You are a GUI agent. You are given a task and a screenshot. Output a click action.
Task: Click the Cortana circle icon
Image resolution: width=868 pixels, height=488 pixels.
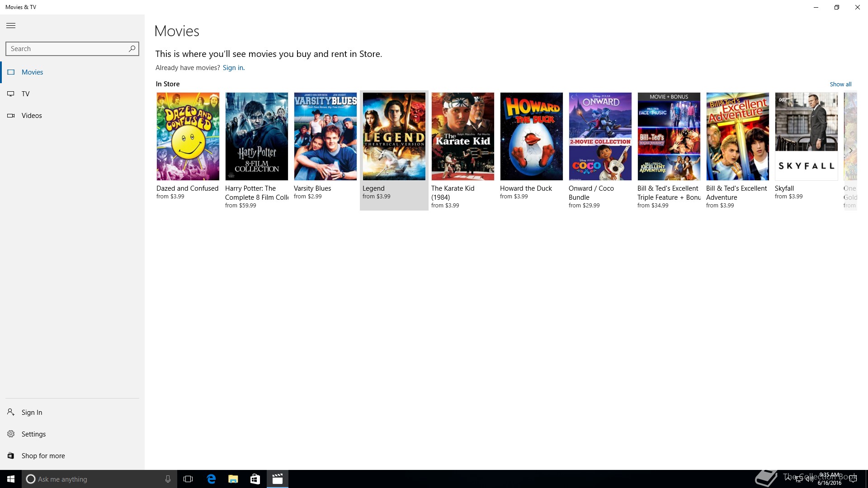pyautogui.click(x=31, y=479)
